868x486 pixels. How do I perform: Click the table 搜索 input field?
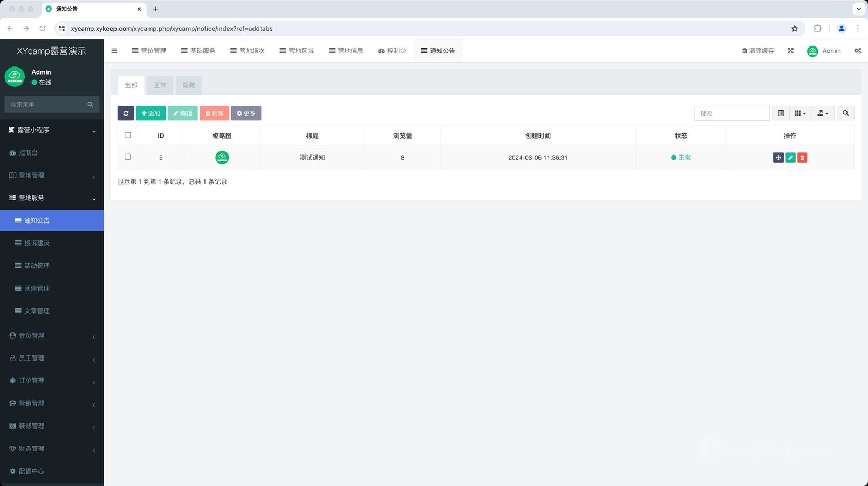point(732,113)
